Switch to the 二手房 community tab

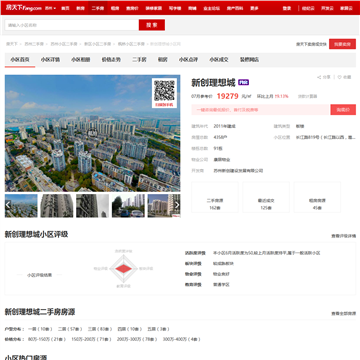[139, 60]
